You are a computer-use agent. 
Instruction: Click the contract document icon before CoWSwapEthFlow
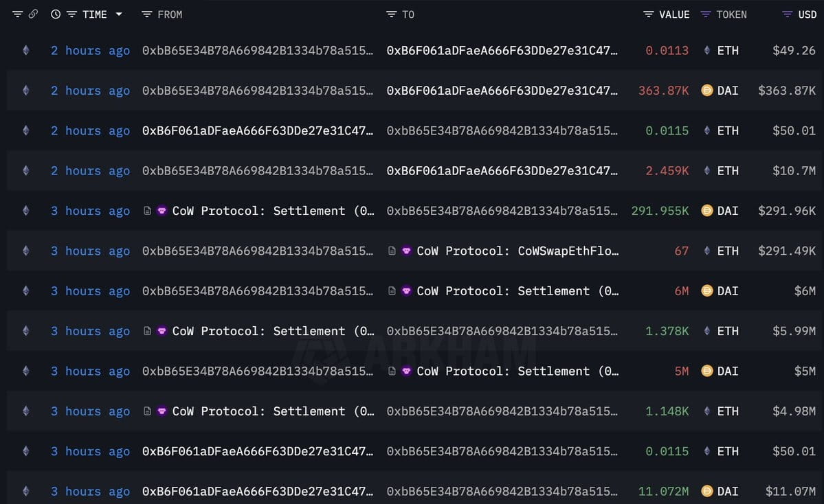coord(392,251)
